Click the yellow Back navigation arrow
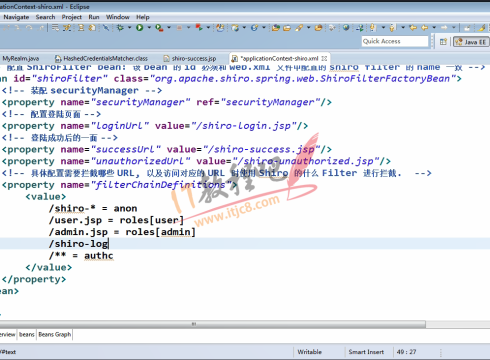This screenshot has height=360, width=490. [x=424, y=28]
